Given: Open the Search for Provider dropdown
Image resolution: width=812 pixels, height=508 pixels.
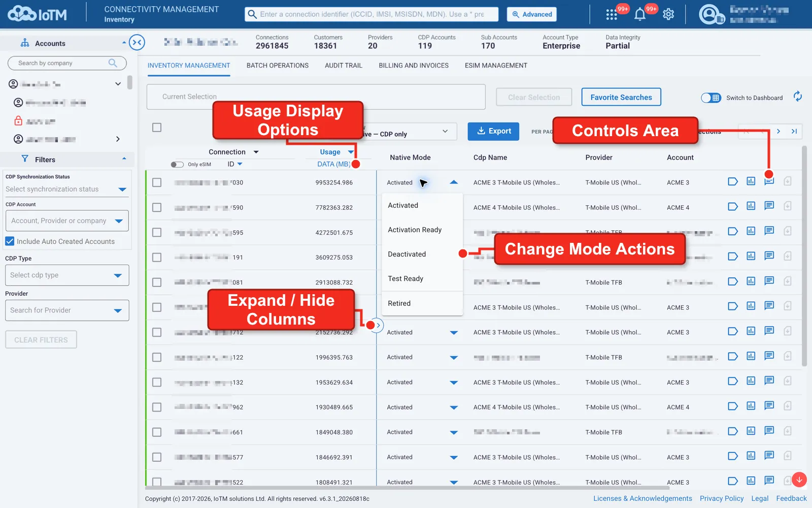Looking at the screenshot, I should [67, 310].
